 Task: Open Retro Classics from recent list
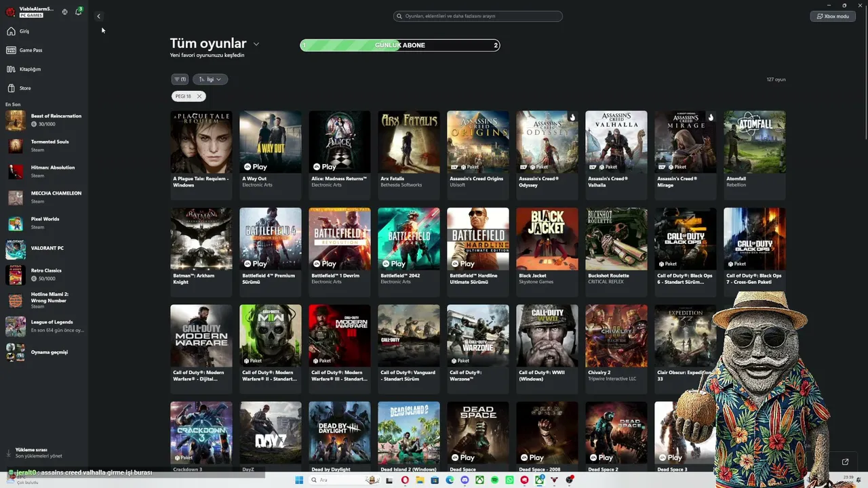point(44,274)
